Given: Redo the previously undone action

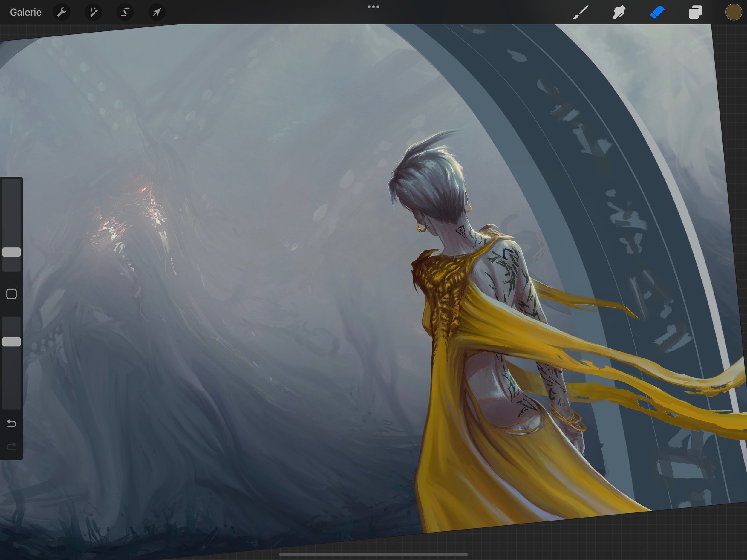Looking at the screenshot, I should click(x=11, y=446).
